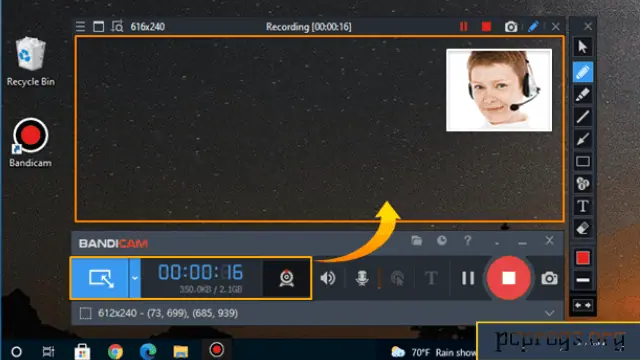Select the Pencil drawing tool
The image size is (640, 360).
click(582, 72)
